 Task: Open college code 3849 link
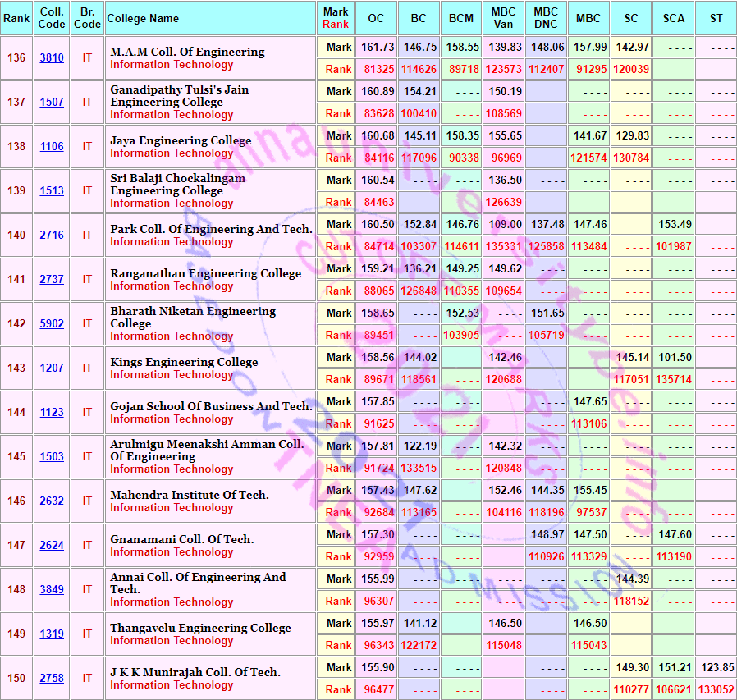coord(52,589)
